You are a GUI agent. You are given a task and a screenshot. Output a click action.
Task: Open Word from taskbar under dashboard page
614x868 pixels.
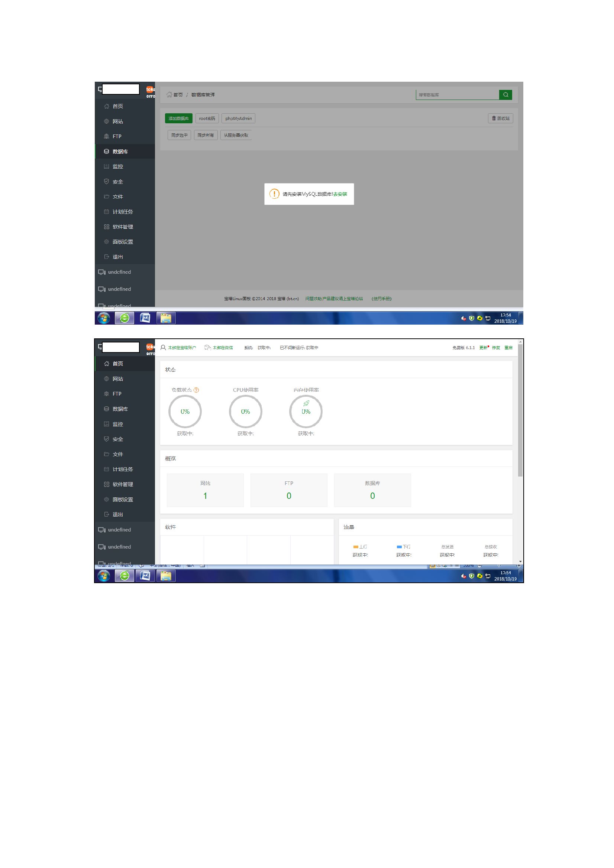coord(145,576)
